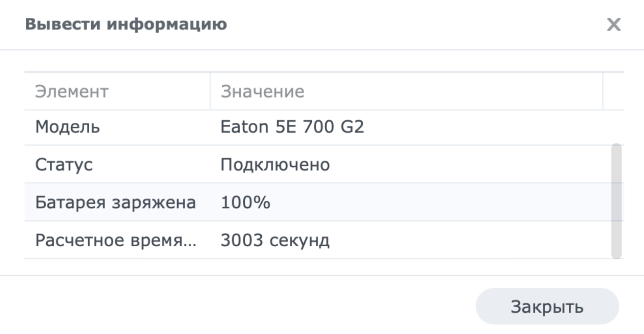Click the Подключено status value
This screenshot has width=644, height=334.
click(275, 165)
